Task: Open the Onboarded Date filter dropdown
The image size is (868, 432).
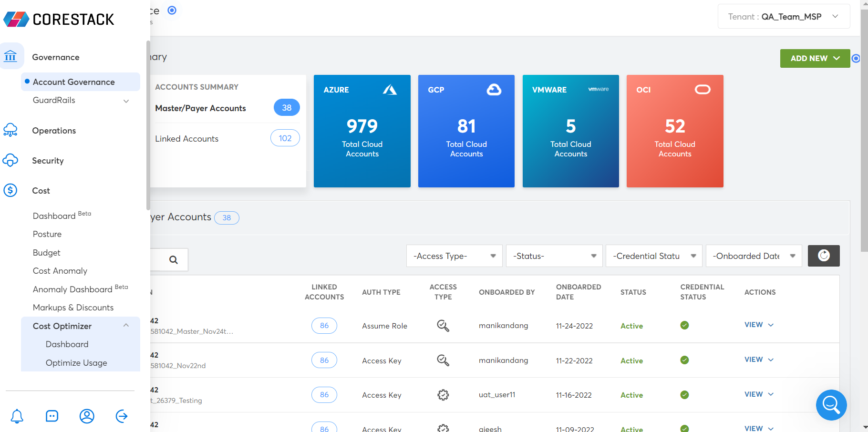Action: [x=754, y=256]
